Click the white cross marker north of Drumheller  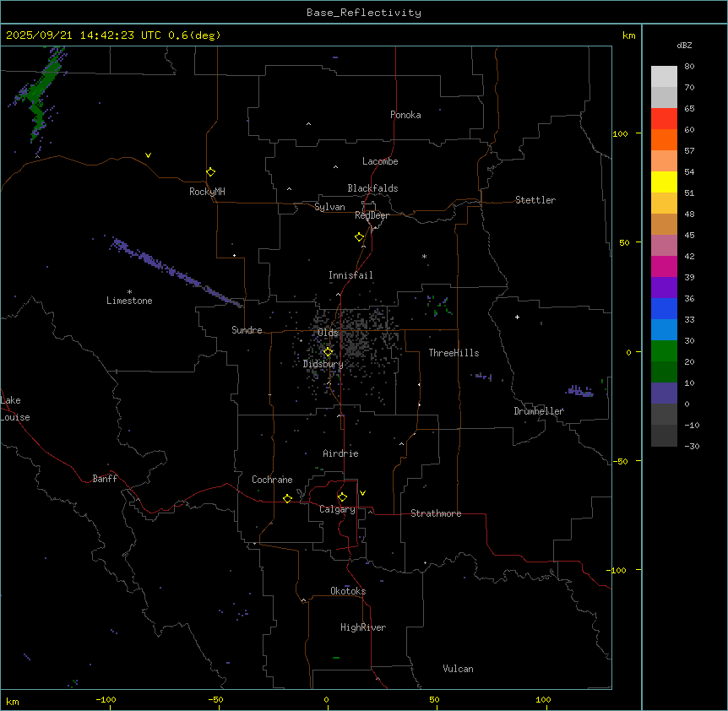pos(517,317)
